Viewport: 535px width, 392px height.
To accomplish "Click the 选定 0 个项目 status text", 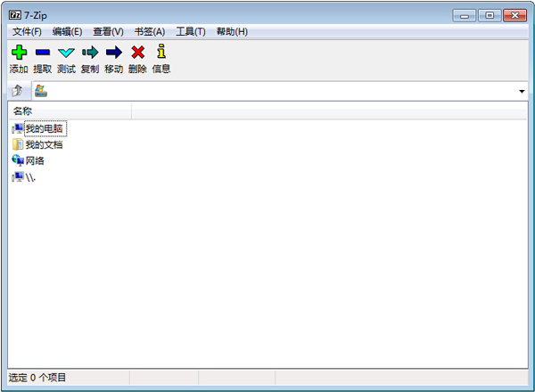I will pyautogui.click(x=37, y=378).
